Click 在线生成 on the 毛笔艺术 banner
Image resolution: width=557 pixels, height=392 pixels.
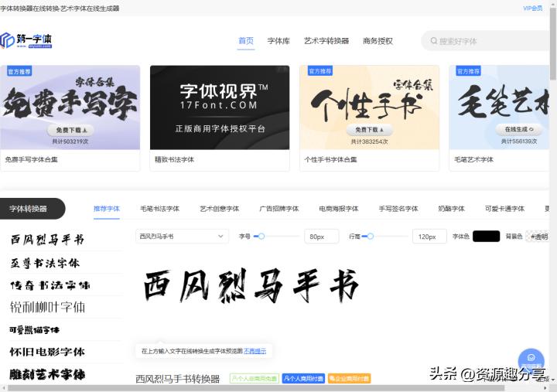click(x=519, y=130)
